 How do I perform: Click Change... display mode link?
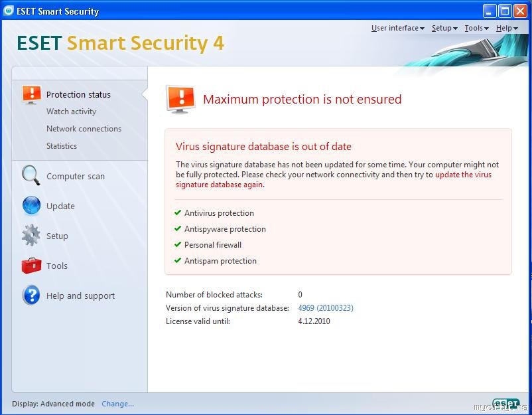117,404
